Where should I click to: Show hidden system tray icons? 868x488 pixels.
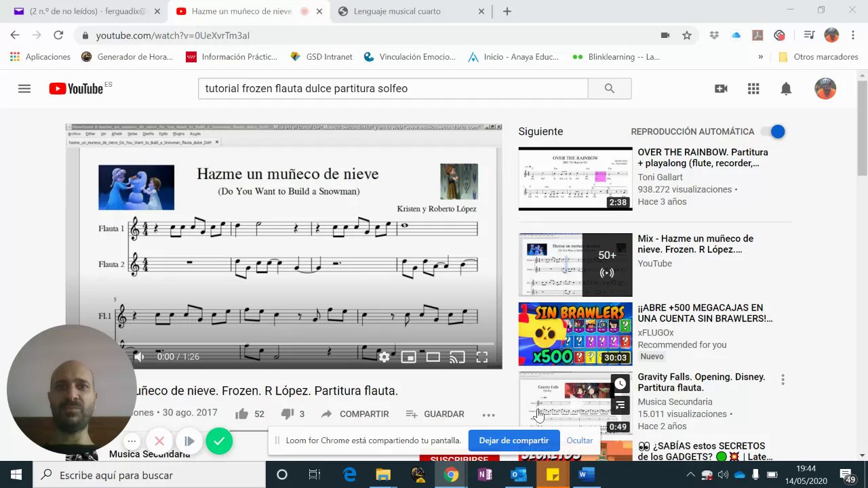[x=690, y=475]
